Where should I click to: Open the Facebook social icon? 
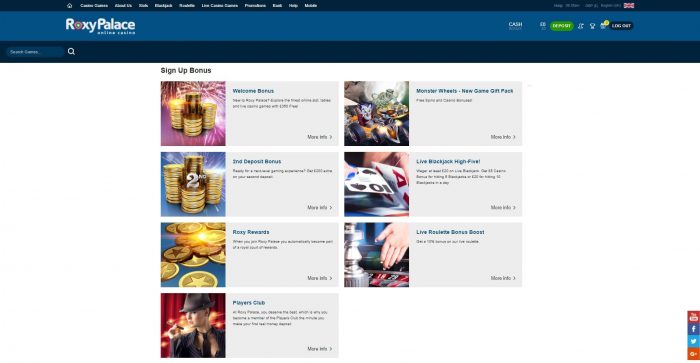coord(693,329)
